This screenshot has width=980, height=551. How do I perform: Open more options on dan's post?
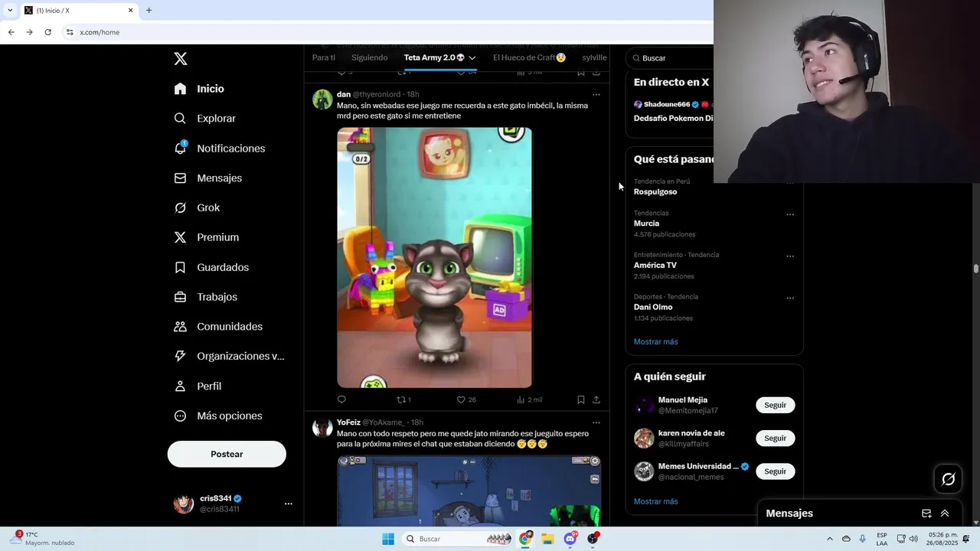(596, 95)
